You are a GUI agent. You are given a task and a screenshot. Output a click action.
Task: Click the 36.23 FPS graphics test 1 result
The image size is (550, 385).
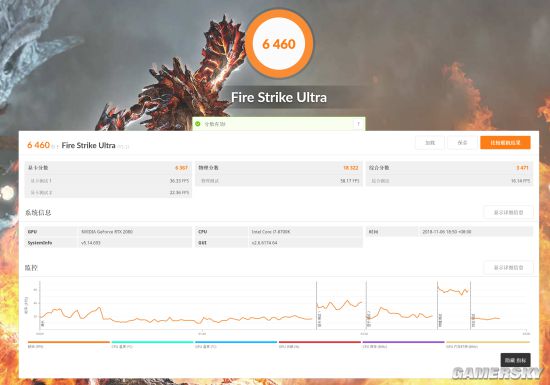click(x=179, y=181)
